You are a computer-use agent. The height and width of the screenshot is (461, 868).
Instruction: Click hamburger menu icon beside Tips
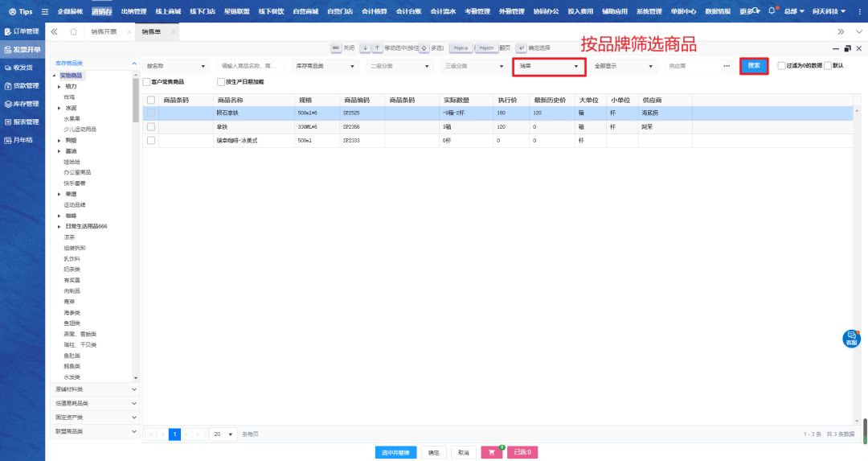coord(44,11)
